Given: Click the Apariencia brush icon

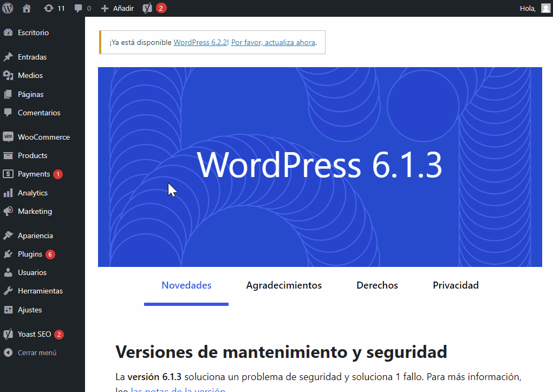Looking at the screenshot, I should click(x=8, y=236).
